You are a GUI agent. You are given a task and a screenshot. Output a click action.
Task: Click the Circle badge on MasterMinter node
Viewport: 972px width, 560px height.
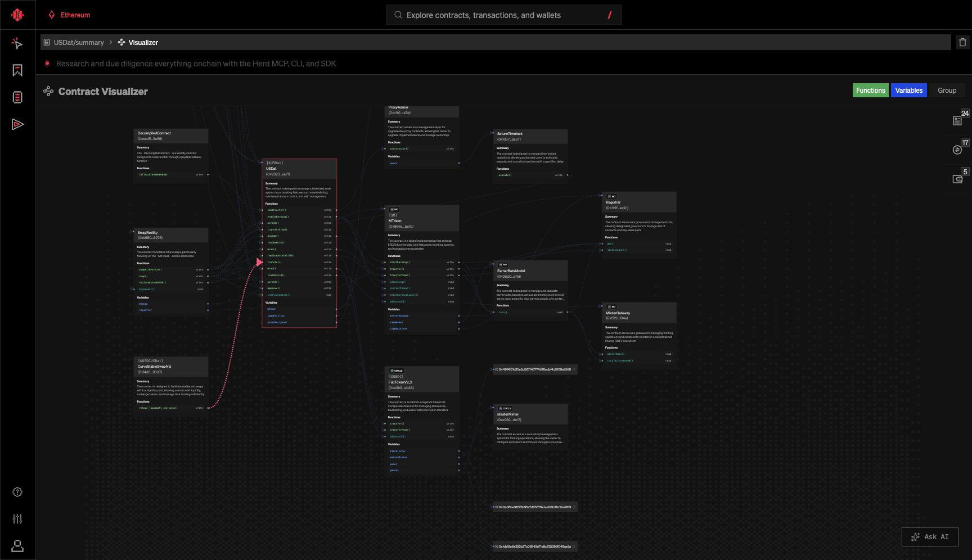click(x=505, y=408)
